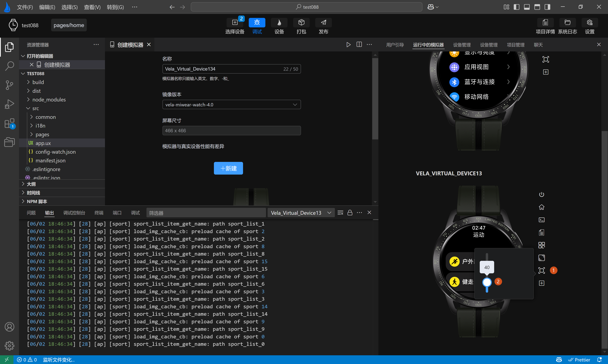Open the image version vela-miwear-watch-4.0 dropdown
Viewport: 608px width, 364px height.
(x=231, y=105)
